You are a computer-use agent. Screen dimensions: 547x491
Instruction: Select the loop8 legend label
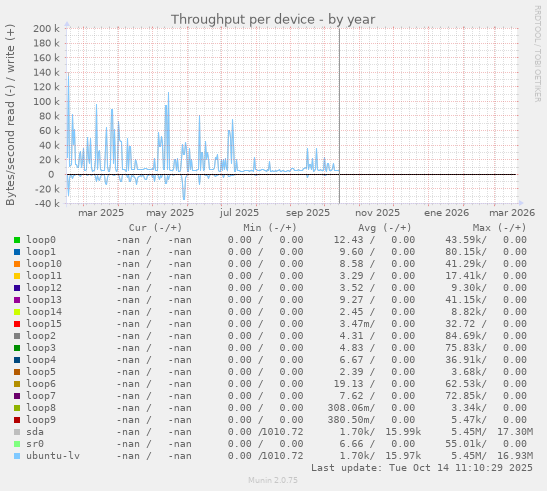pos(41,408)
